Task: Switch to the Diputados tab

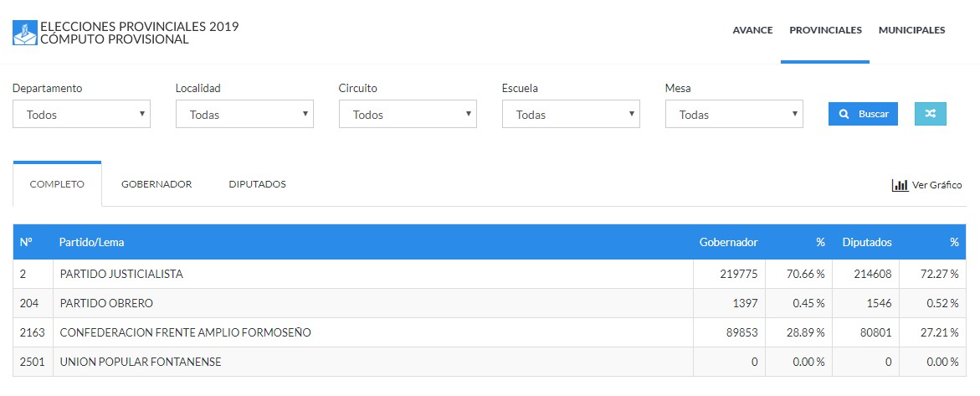Action: pyautogui.click(x=257, y=184)
